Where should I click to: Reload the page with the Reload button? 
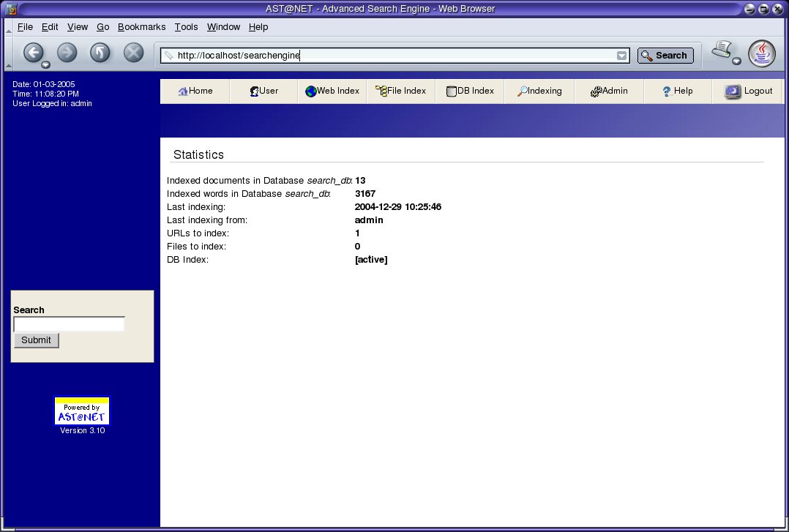click(x=100, y=53)
